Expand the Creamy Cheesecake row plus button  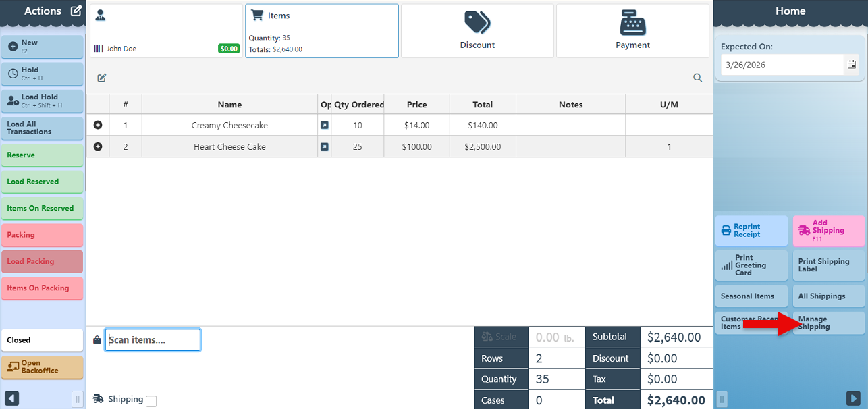coord(98,126)
